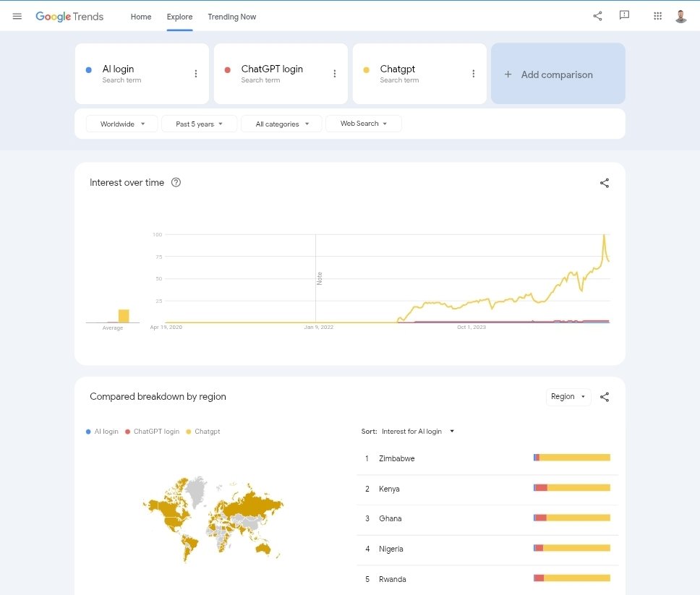700x595 pixels.
Task: Select Zimbabwe in the region list
Action: [x=487, y=458]
